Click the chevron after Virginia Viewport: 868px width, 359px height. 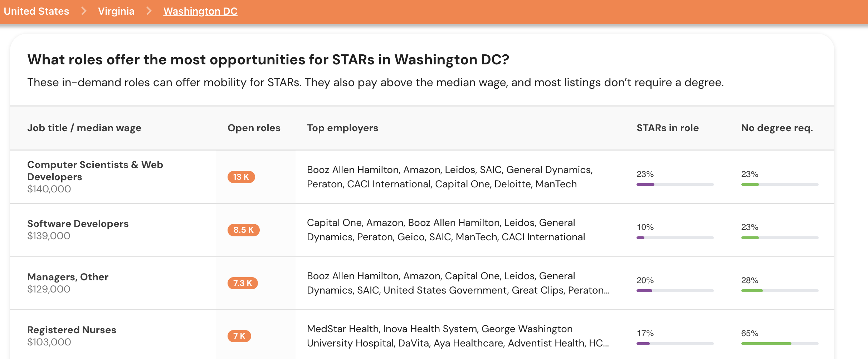coord(149,11)
